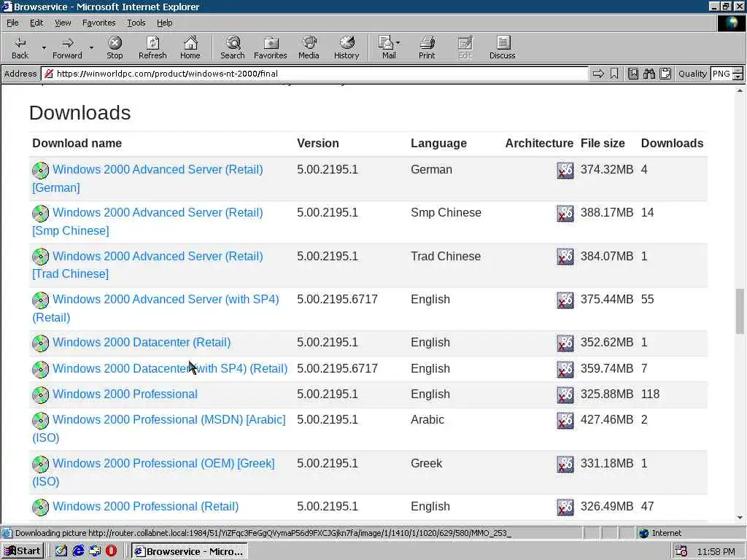Open the Search pane
Viewport: 747px width, 560px height.
tap(233, 47)
